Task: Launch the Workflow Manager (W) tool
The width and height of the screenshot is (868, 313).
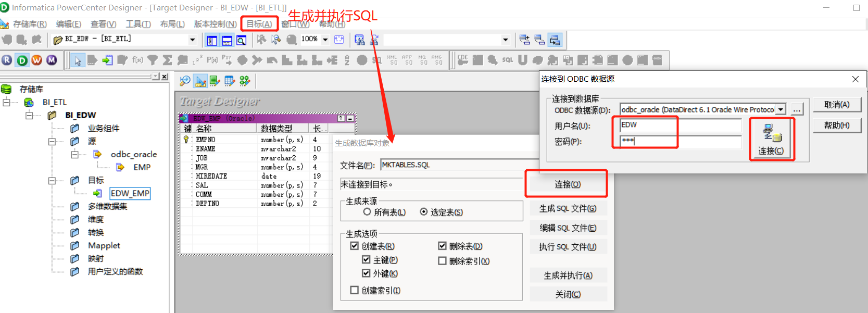Action: pyautogui.click(x=36, y=60)
